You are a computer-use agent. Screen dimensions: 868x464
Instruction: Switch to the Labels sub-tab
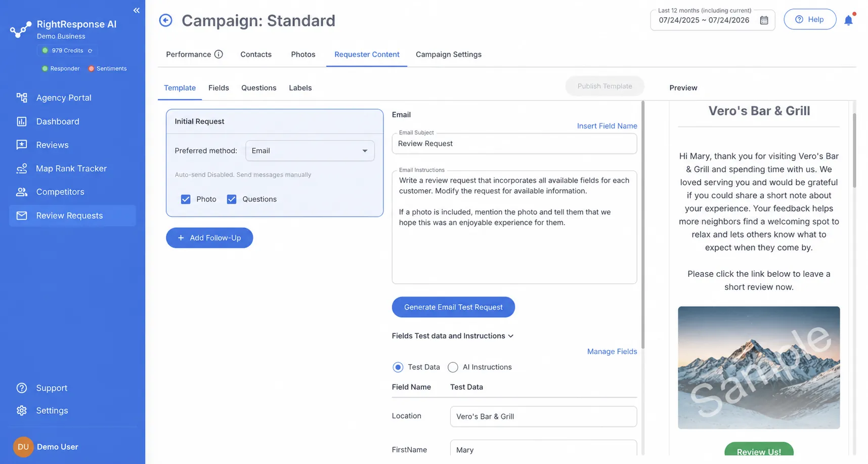click(x=300, y=88)
